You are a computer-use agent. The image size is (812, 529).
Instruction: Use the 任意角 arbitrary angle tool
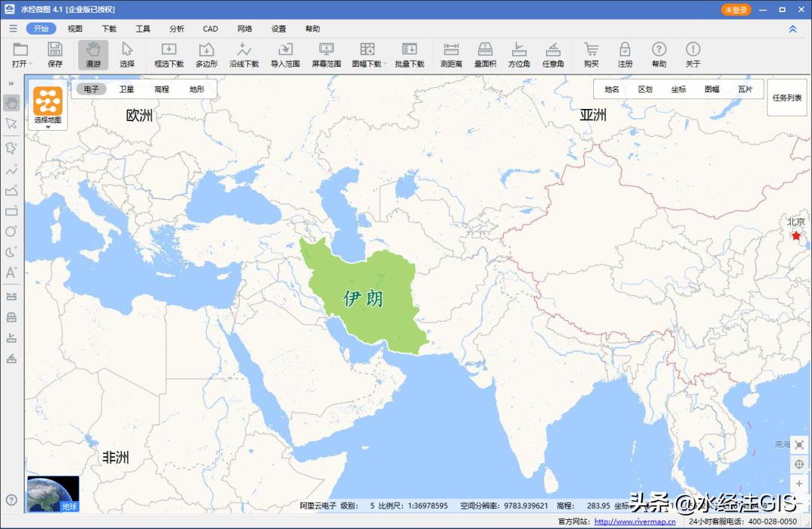coord(553,55)
